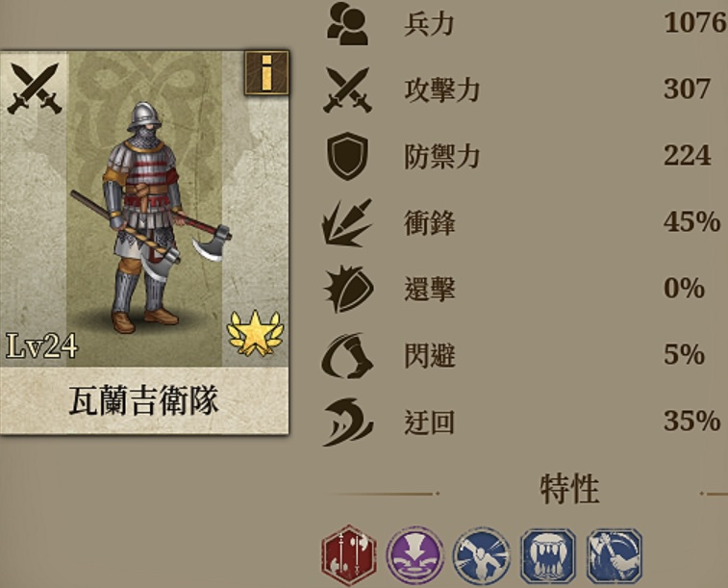Click the counterattack shield burst icon
The image size is (728, 588).
(348, 289)
